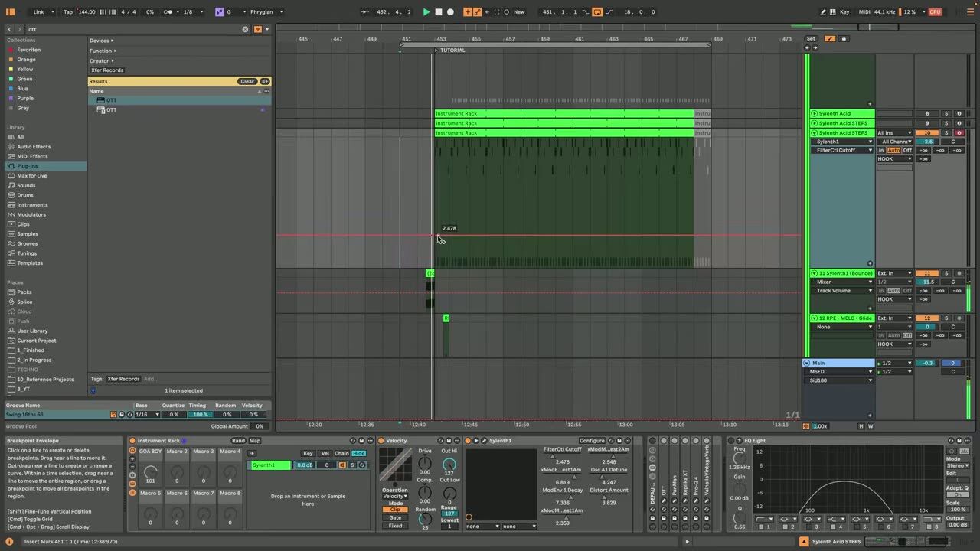Image resolution: width=980 pixels, height=551 pixels.
Task: Toggle the Follow playback arrow icon
Action: pos(364,12)
